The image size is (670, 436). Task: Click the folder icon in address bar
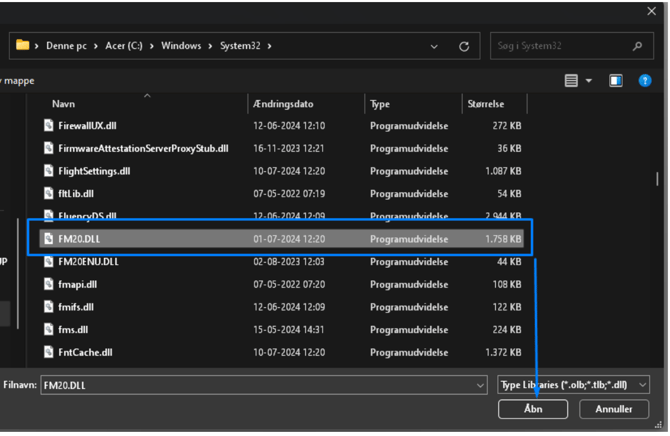tap(22, 46)
